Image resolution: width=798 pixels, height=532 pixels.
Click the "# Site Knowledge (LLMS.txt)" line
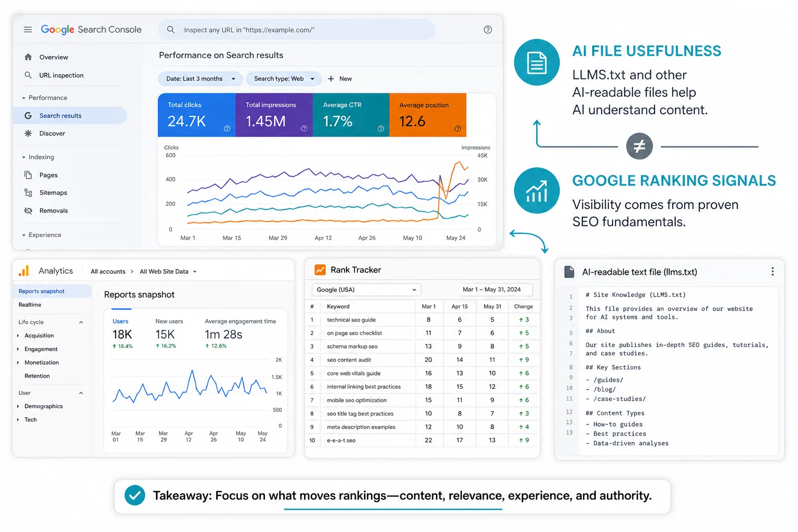(x=636, y=295)
